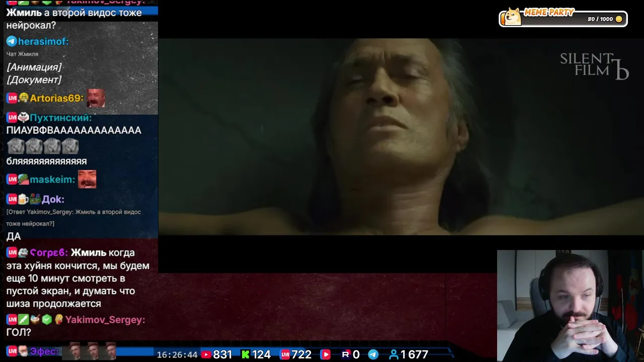The image size is (644, 362).
Task: Click the main video showing the man's face
Action: (x=401, y=137)
